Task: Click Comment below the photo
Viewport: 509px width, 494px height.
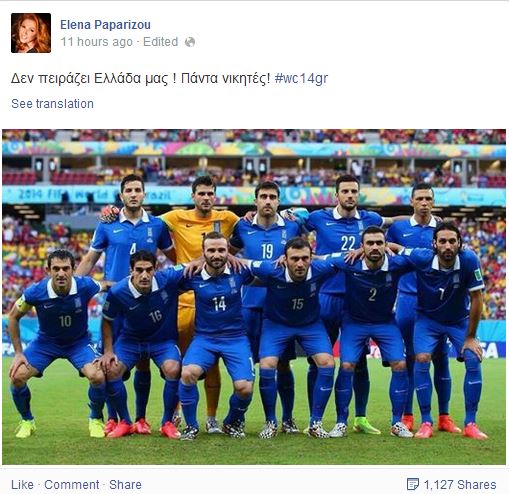Action: coord(72,485)
